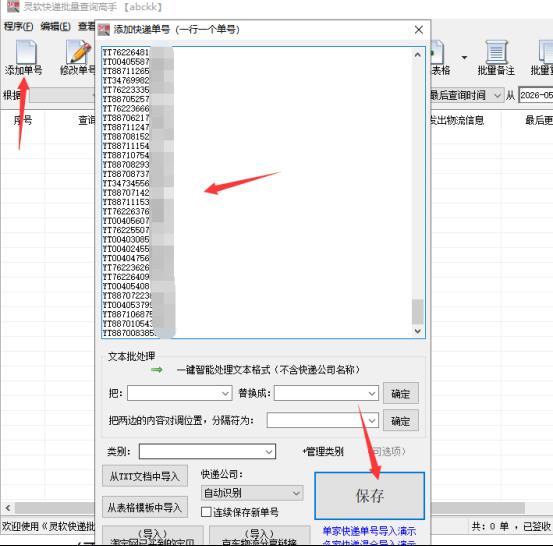Open the 程序(F) menu
The image size is (553, 546).
pyautogui.click(x=19, y=26)
